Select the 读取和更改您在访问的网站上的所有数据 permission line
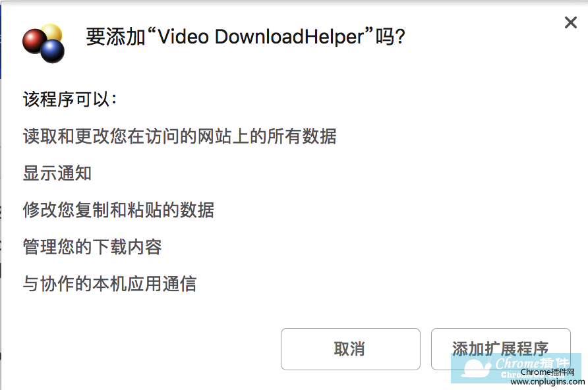588x390 pixels. click(179, 136)
